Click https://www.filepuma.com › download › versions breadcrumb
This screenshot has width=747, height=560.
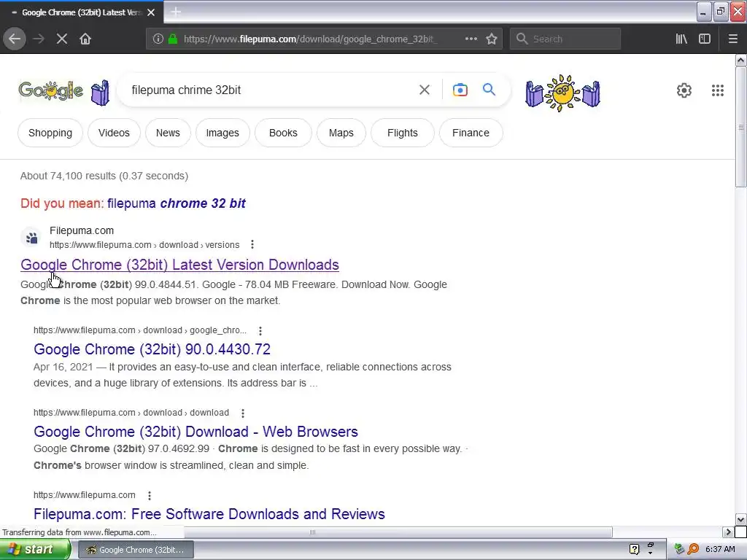click(x=144, y=245)
